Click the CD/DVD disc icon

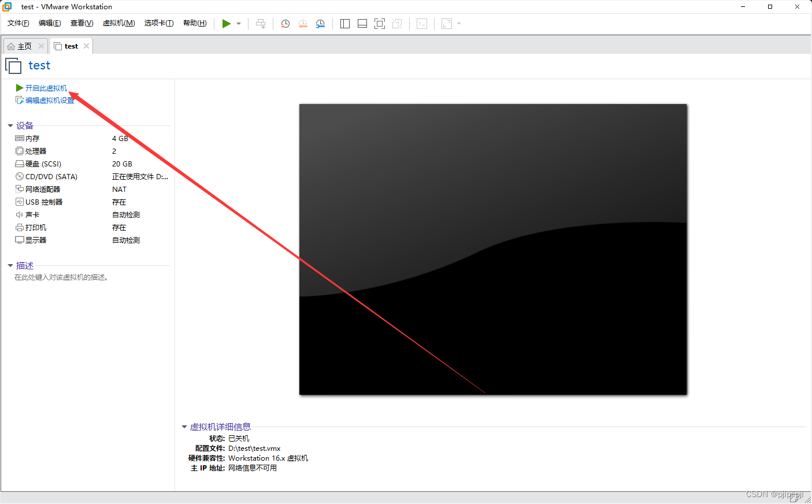(x=20, y=177)
